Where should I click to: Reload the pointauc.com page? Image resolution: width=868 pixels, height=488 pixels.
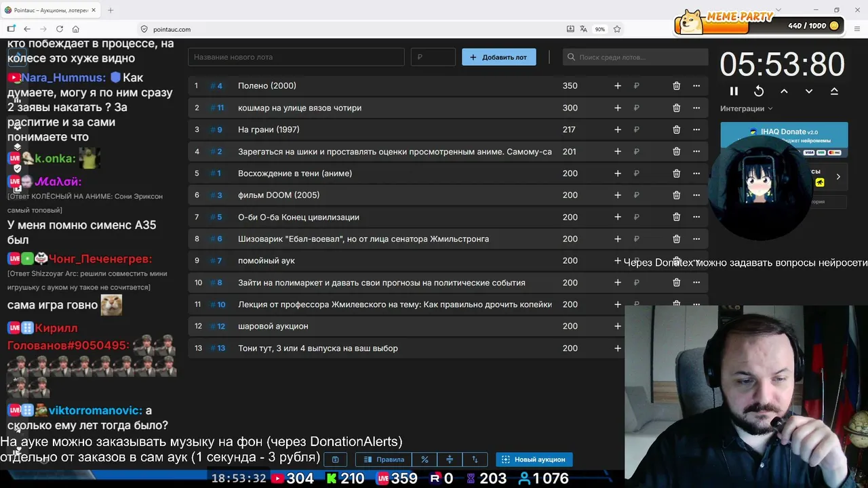[x=60, y=29]
